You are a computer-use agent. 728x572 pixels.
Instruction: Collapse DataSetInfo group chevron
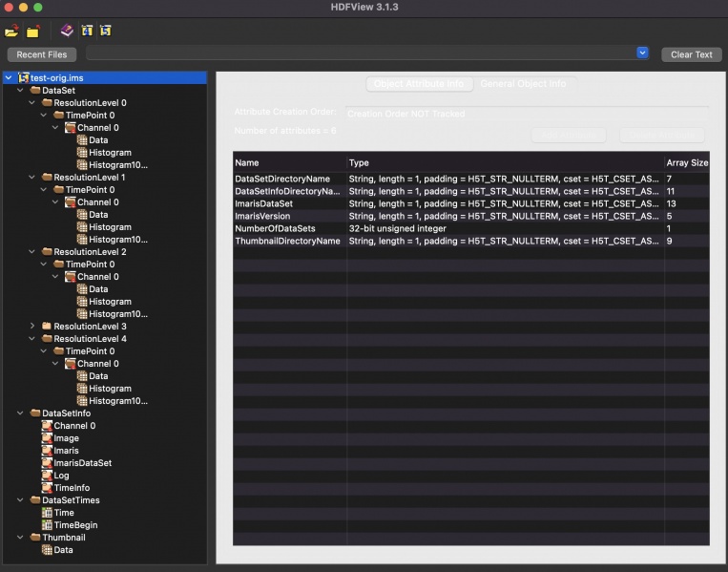[20, 413]
